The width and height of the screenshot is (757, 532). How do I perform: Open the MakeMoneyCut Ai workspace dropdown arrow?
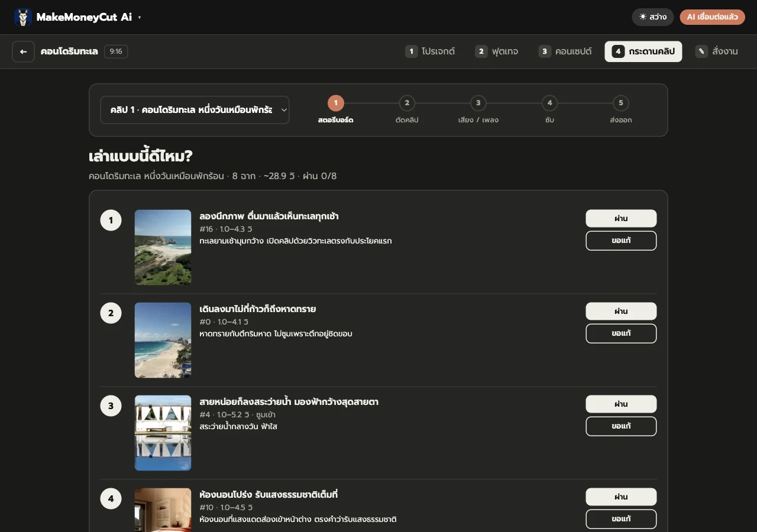[140, 17]
